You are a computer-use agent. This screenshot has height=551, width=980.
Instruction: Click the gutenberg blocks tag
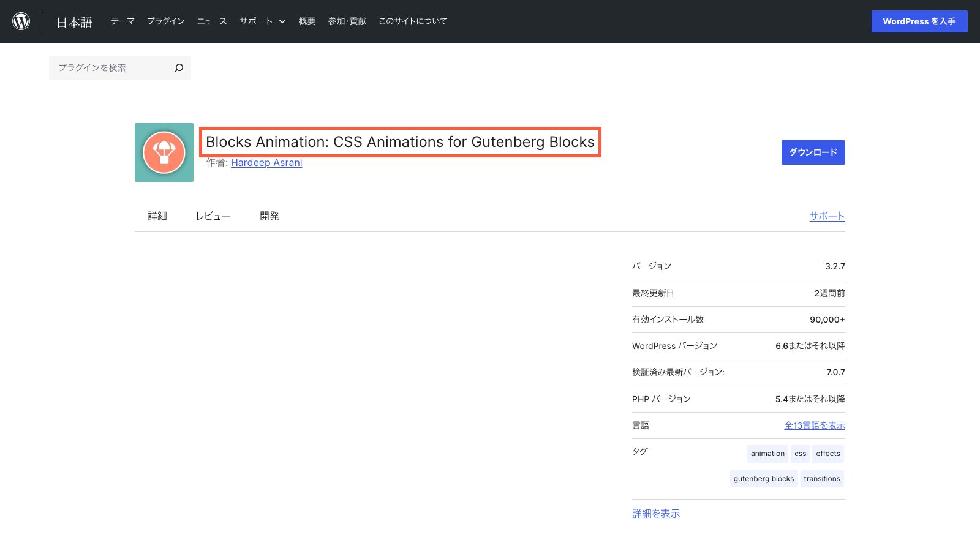764,479
